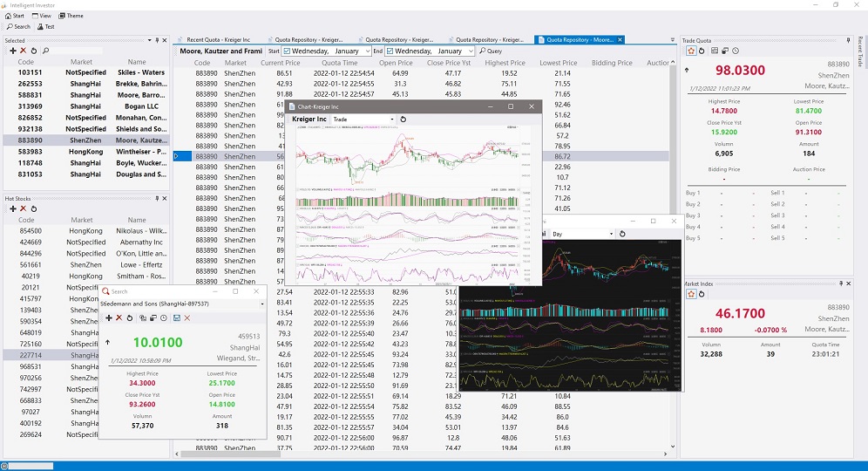
Task: Refresh the Selected panel list
Action: 34,51
